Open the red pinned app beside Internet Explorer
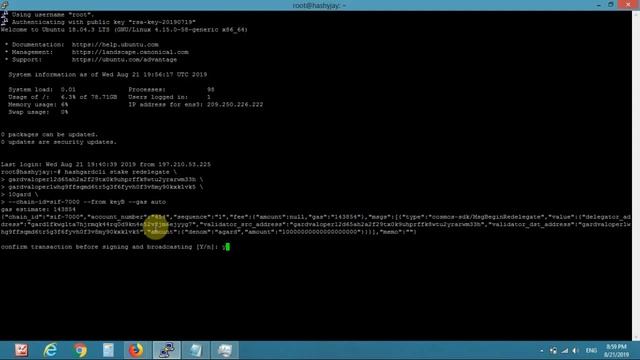640x360 pixels. [21, 350]
